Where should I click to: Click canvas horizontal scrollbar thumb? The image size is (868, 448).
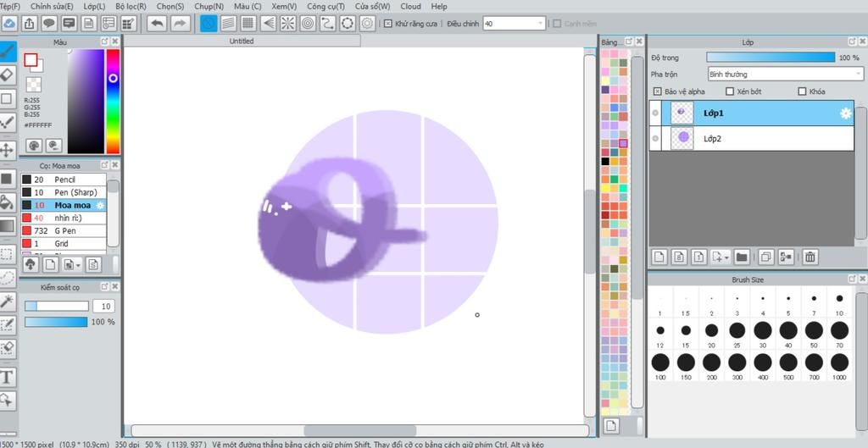click(359, 431)
